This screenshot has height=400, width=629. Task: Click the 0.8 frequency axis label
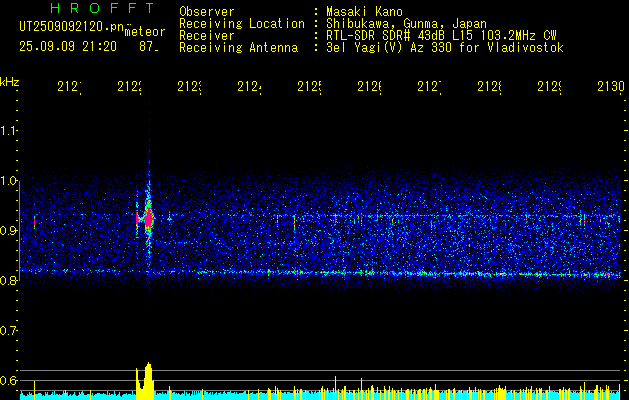[8, 280]
